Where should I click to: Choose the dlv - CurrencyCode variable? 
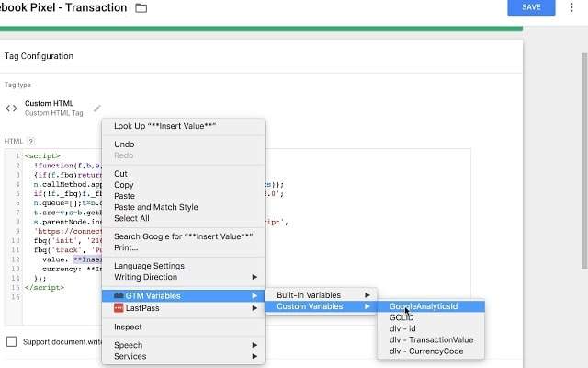click(x=431, y=351)
